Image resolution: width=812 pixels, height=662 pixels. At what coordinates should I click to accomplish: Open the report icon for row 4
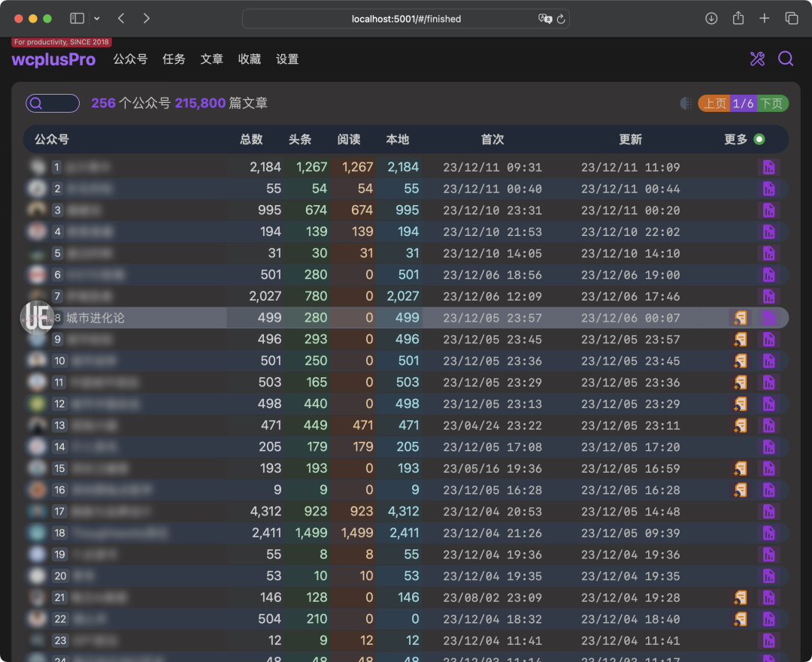coord(768,232)
